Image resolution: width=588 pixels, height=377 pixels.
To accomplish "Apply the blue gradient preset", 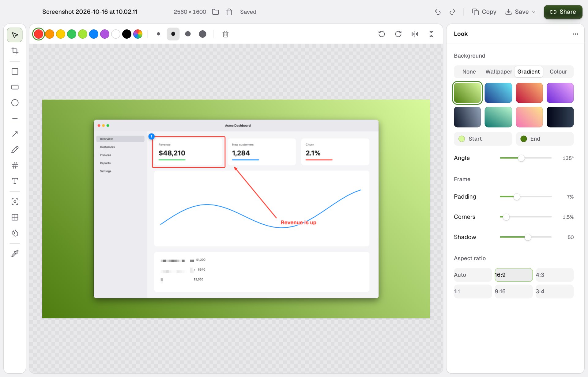I will [498, 93].
